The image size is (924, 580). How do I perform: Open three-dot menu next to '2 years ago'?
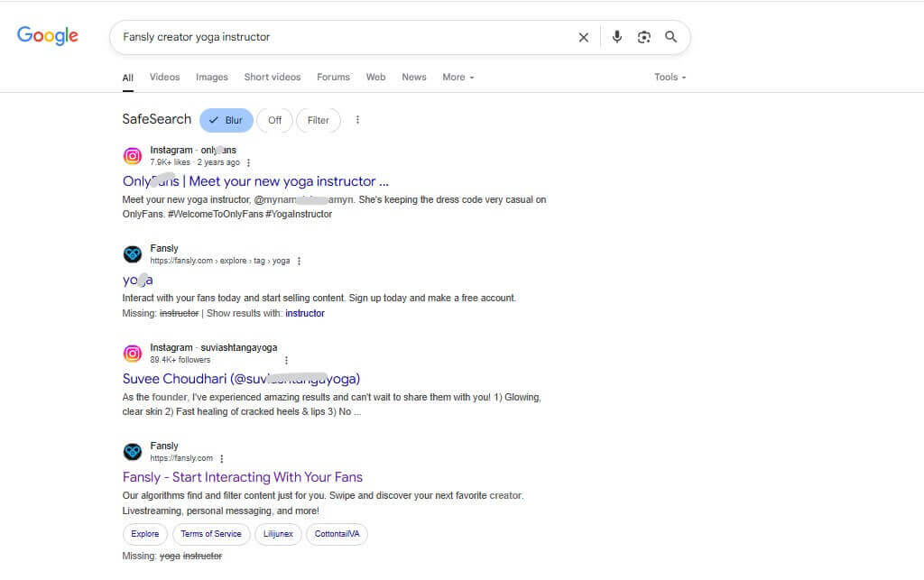(248, 162)
